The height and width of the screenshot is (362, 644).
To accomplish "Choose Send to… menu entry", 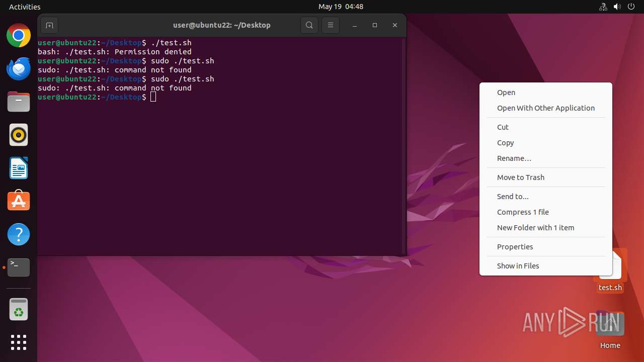I will (x=546, y=197).
